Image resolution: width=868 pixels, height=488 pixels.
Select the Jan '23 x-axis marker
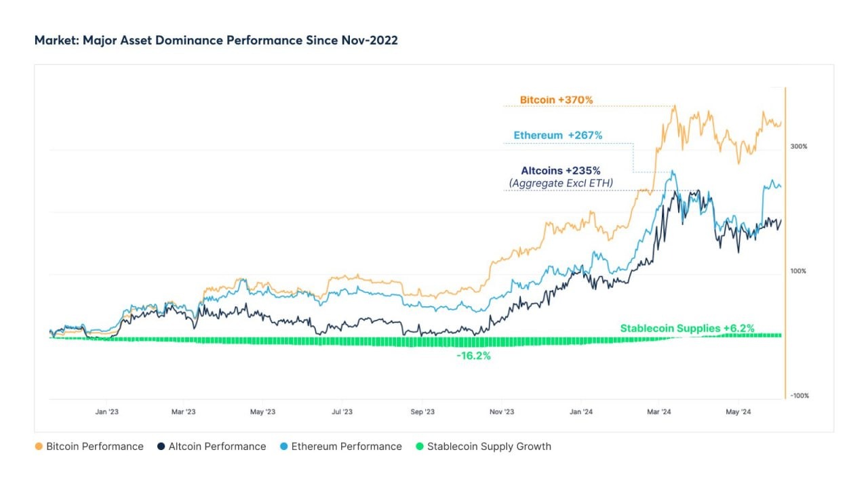[x=107, y=411]
